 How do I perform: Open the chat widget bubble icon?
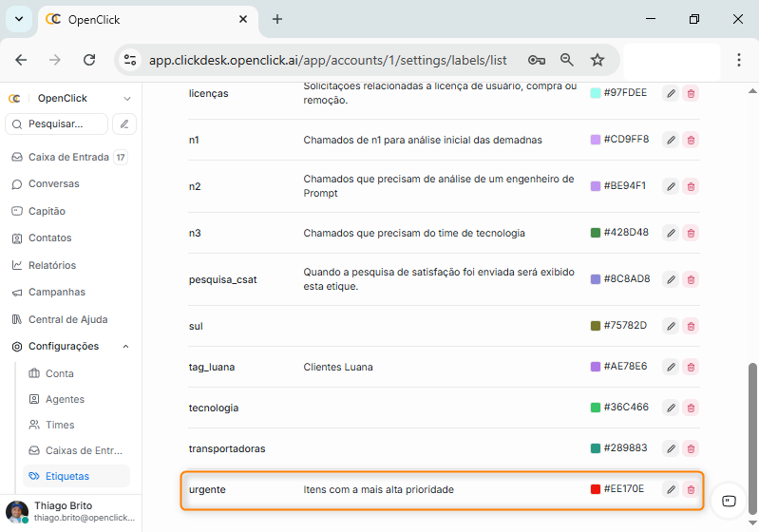(729, 501)
